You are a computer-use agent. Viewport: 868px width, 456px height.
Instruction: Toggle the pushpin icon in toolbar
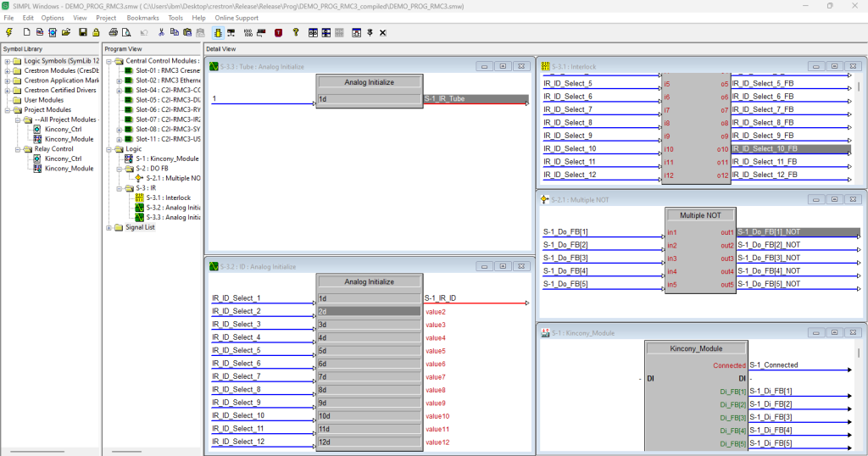(370, 33)
